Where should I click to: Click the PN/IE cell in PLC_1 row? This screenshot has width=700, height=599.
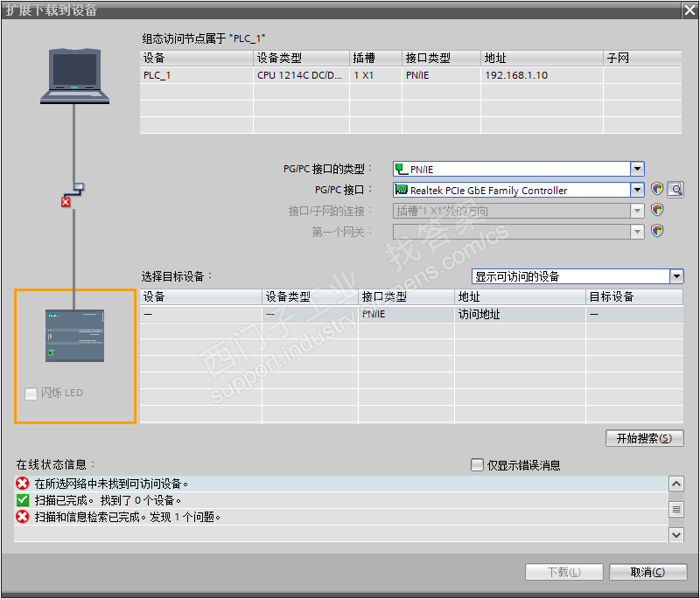tap(441, 75)
